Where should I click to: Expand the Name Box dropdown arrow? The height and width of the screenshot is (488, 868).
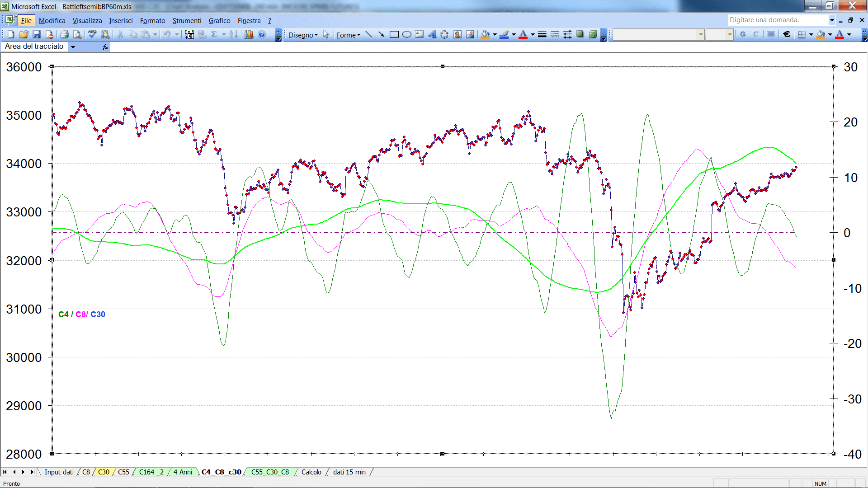[x=73, y=47]
